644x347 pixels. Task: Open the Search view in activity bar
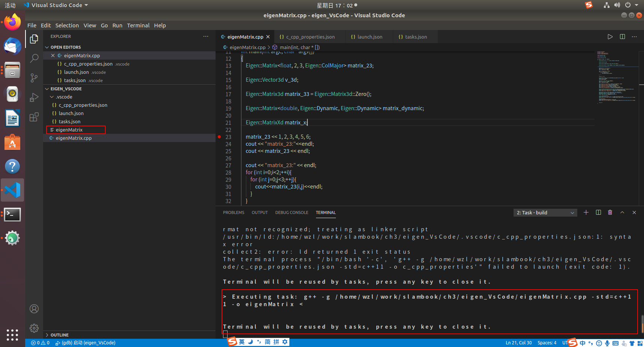pos(34,58)
